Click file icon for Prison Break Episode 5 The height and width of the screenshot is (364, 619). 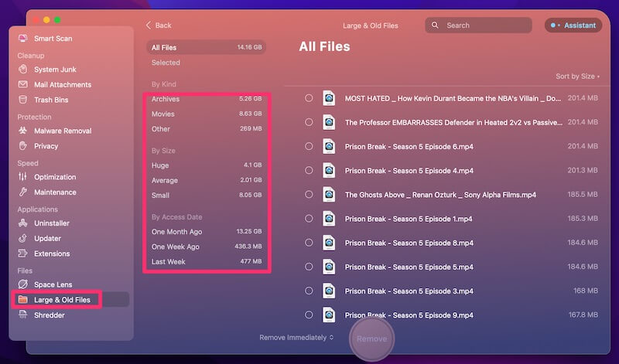pyautogui.click(x=329, y=267)
